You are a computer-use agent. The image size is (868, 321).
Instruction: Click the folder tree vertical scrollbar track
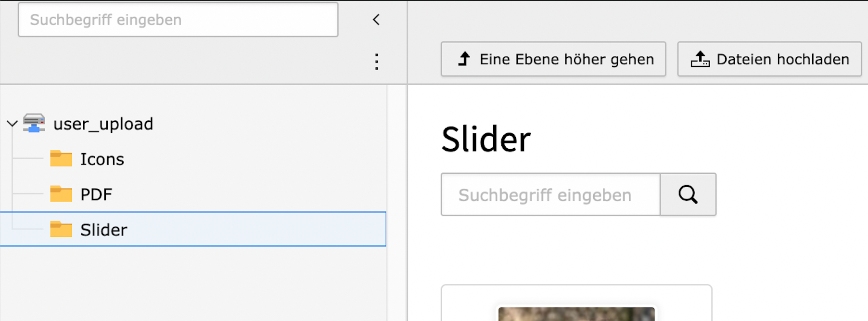(396, 202)
